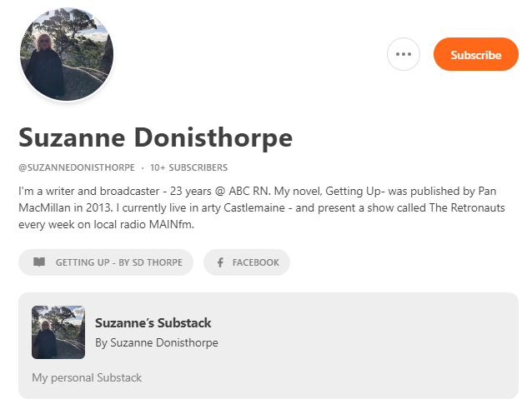Open the three-dot more options menu
532x414 pixels.
(404, 55)
